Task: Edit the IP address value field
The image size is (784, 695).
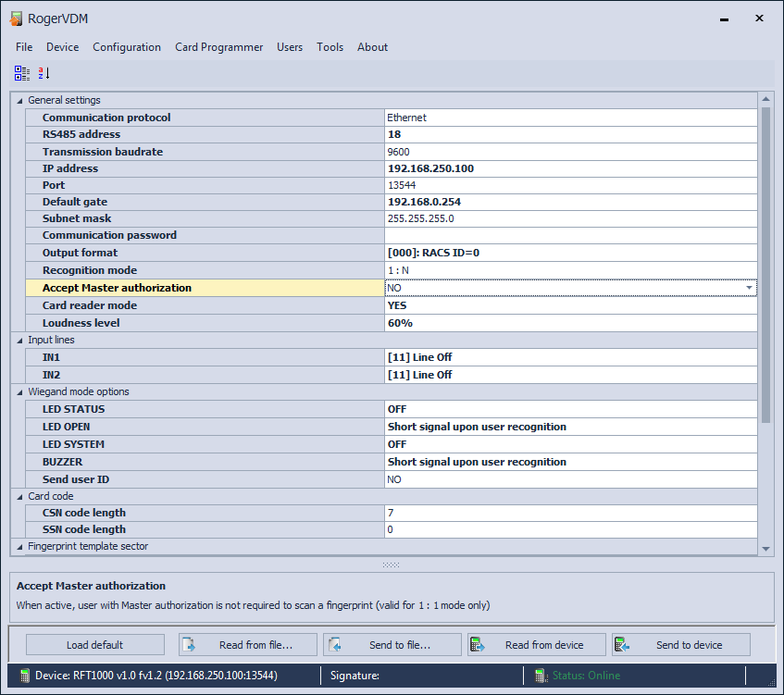Action: (x=571, y=168)
